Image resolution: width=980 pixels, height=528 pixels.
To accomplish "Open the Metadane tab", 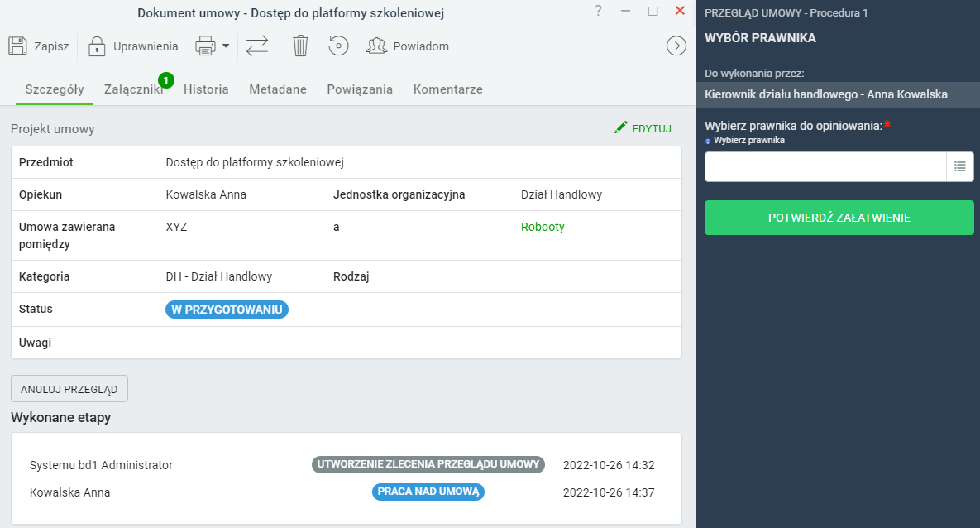I will click(278, 89).
